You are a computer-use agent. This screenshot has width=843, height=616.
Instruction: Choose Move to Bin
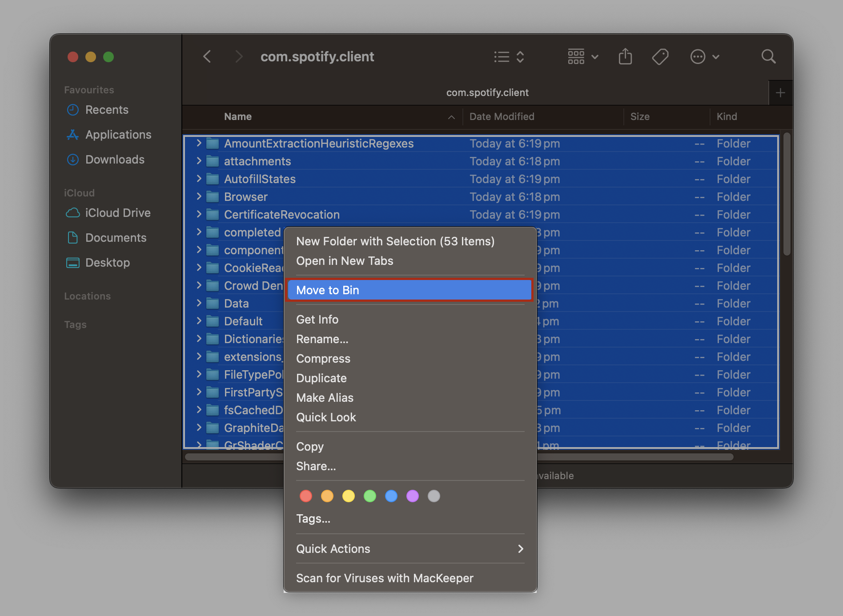(x=409, y=290)
